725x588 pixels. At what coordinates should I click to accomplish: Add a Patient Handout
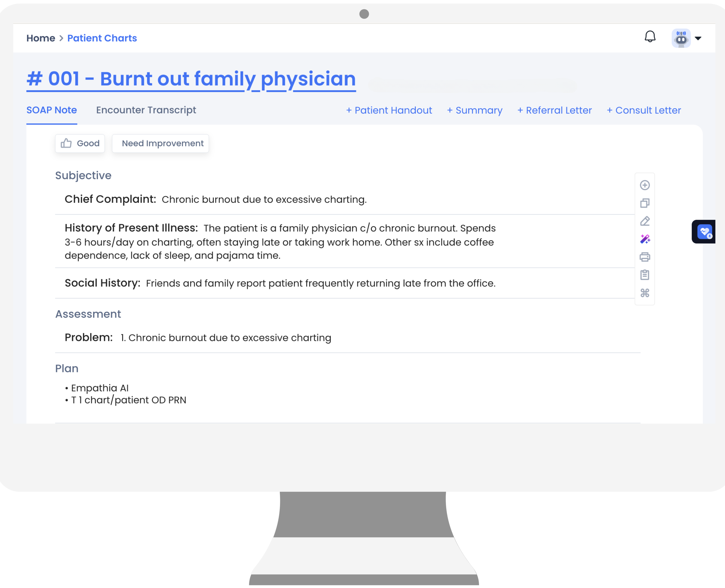[x=389, y=110]
